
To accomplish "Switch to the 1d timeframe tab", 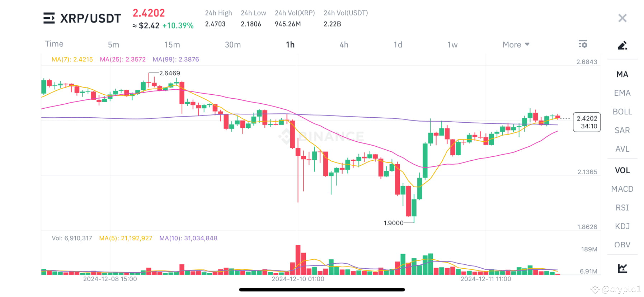I will coord(398,44).
